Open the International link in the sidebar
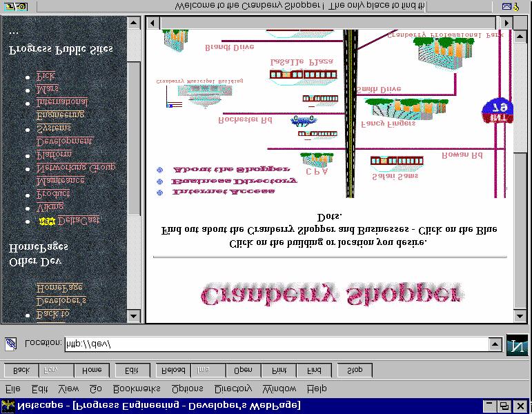 [62, 102]
